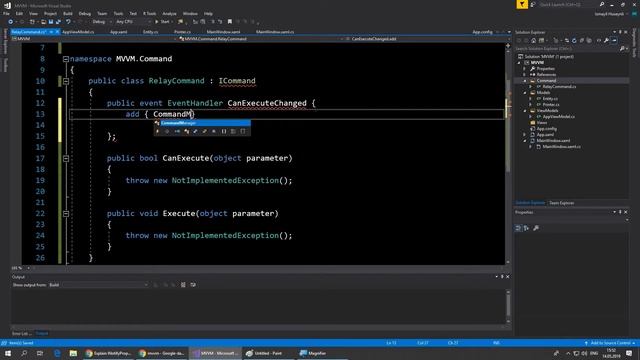The width and height of the screenshot is (640, 360).
Task: Toggle Word Wrap in Output panel
Action: (193, 285)
